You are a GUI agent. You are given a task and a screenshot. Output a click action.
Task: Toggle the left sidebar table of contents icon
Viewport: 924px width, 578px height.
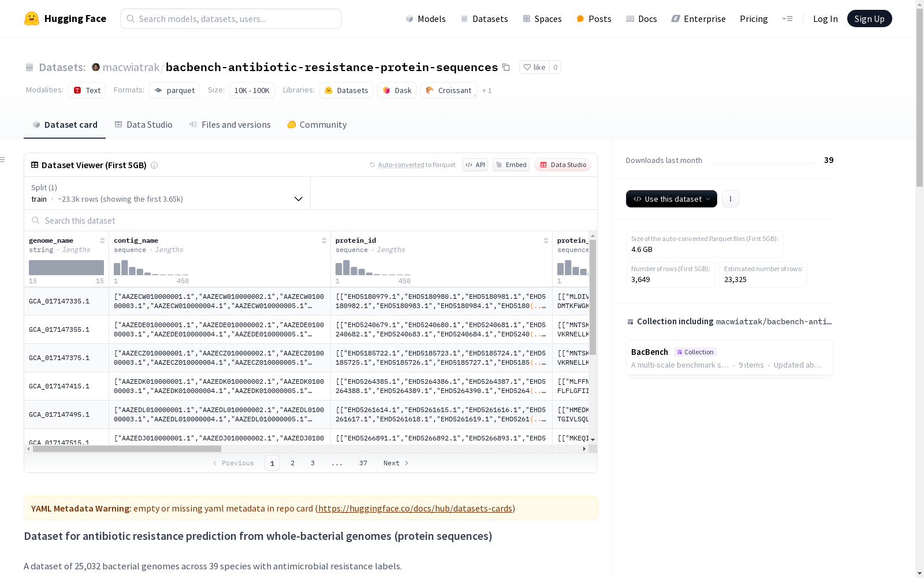tap(3, 160)
